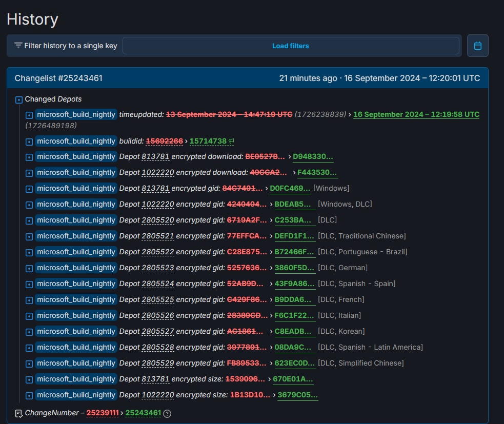The width and height of the screenshot is (504, 424).
Task: Open new buildid 15714738 link
Action: [x=208, y=141]
